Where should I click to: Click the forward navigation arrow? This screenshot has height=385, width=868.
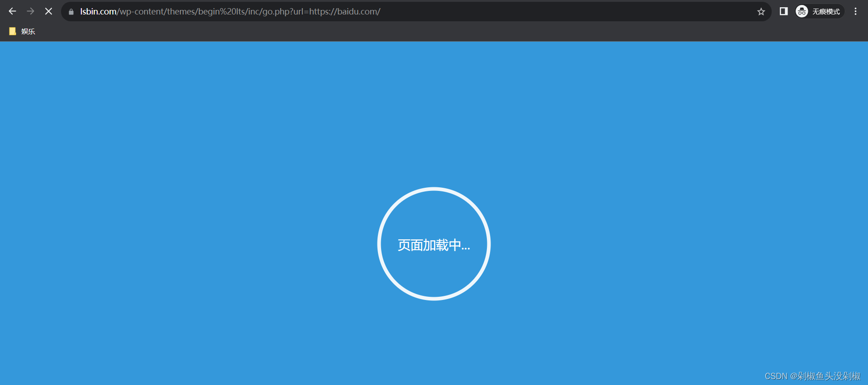click(x=30, y=11)
